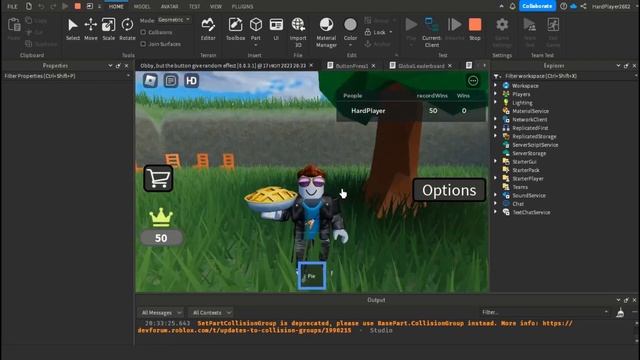Viewport: 640px width, 360px height.
Task: Expand the SoundService tree node
Action: point(496,195)
